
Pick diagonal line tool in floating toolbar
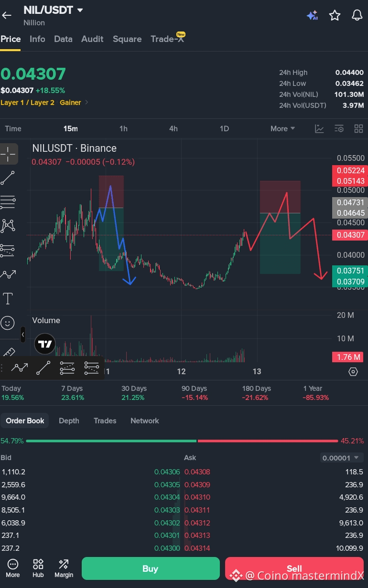pyautogui.click(x=43, y=368)
